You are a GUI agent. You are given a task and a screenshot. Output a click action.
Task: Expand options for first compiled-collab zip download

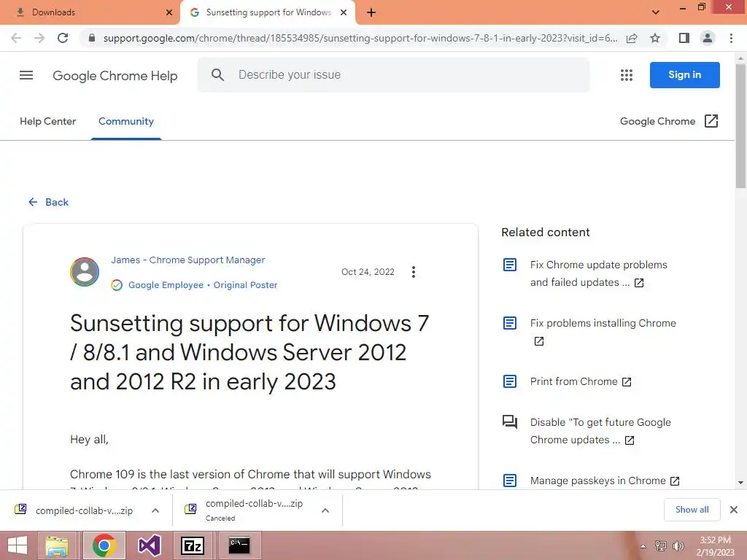click(155, 510)
